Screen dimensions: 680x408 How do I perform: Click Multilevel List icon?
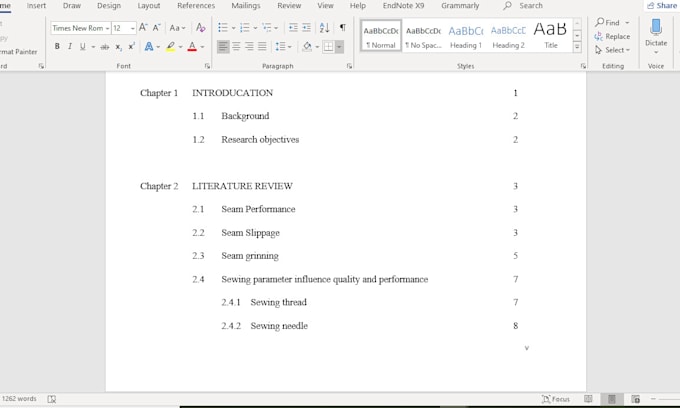click(266, 28)
